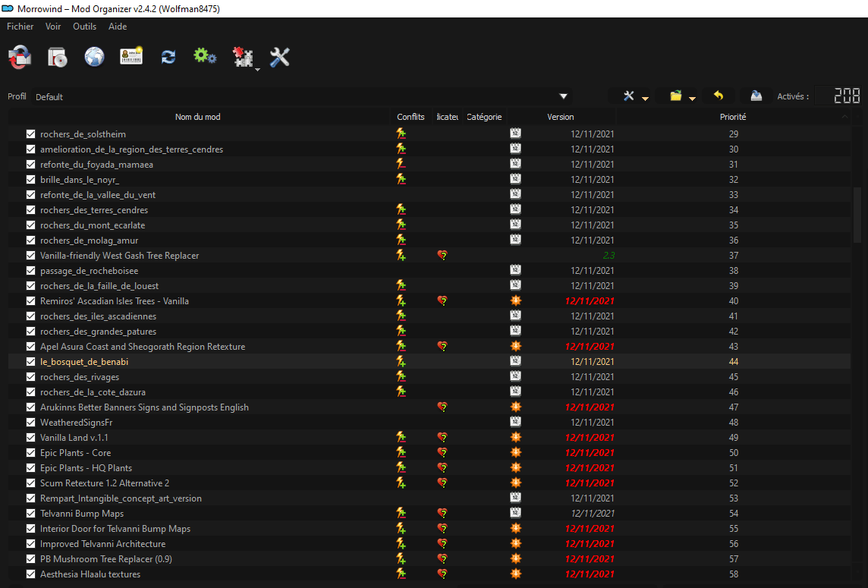
Task: Disable the Vanilla Land v.1.1 mod
Action: [x=31, y=438]
